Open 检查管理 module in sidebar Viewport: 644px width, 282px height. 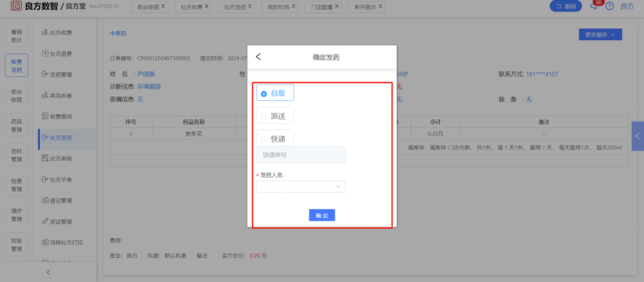pyautogui.click(x=17, y=184)
